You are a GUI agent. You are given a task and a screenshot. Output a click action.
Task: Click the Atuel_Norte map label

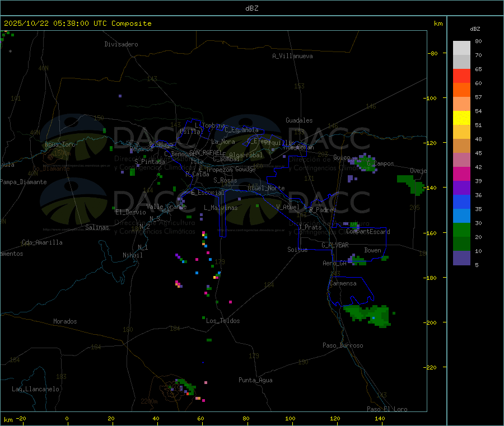(x=266, y=188)
